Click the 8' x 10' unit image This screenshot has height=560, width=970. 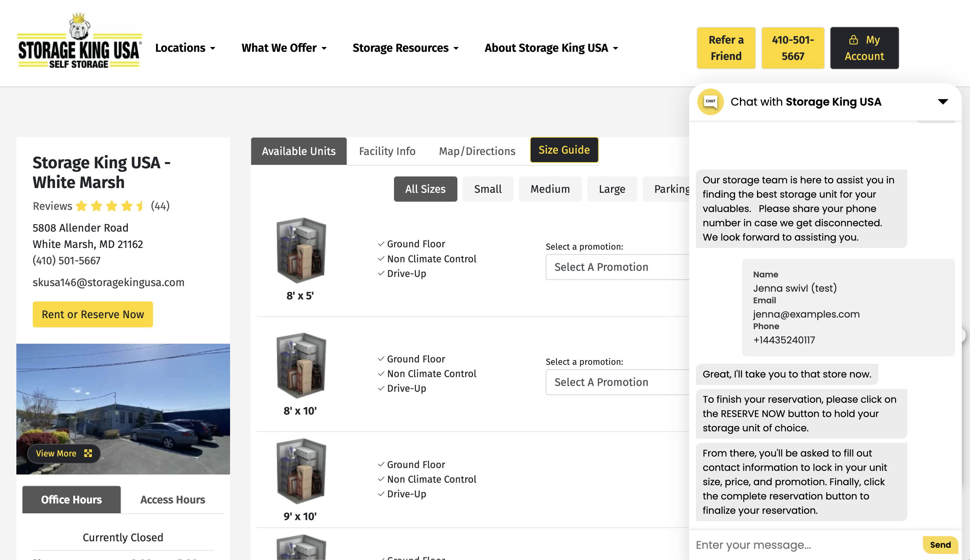(301, 365)
